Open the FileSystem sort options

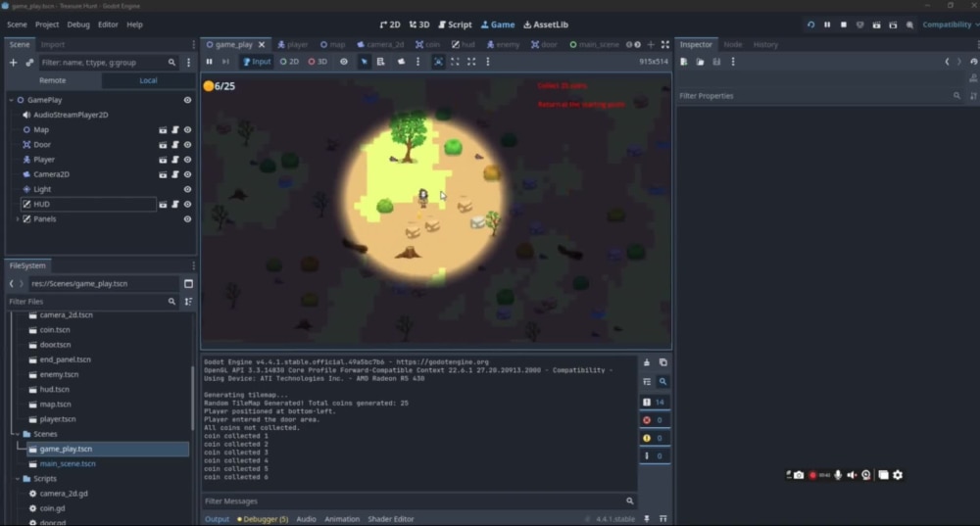(x=188, y=302)
